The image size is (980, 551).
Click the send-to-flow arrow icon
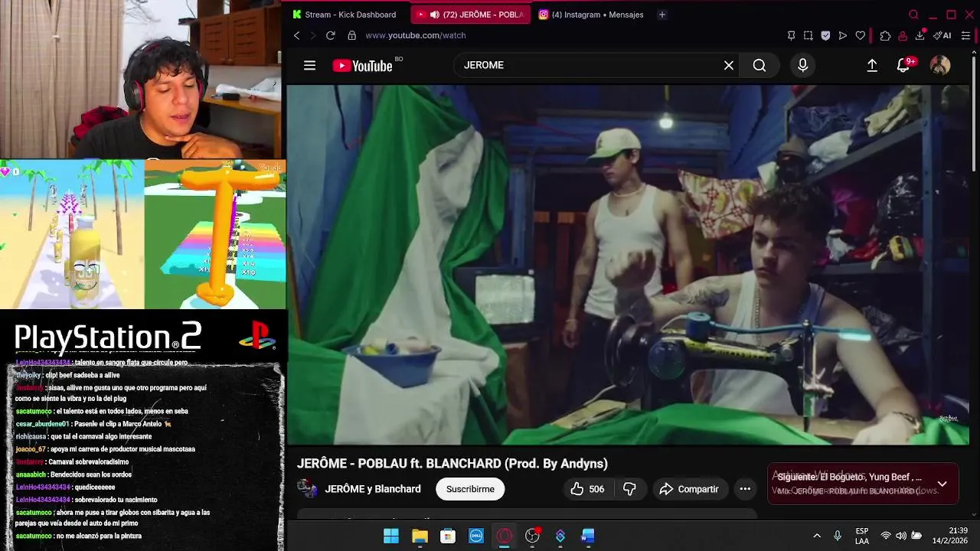coord(843,35)
